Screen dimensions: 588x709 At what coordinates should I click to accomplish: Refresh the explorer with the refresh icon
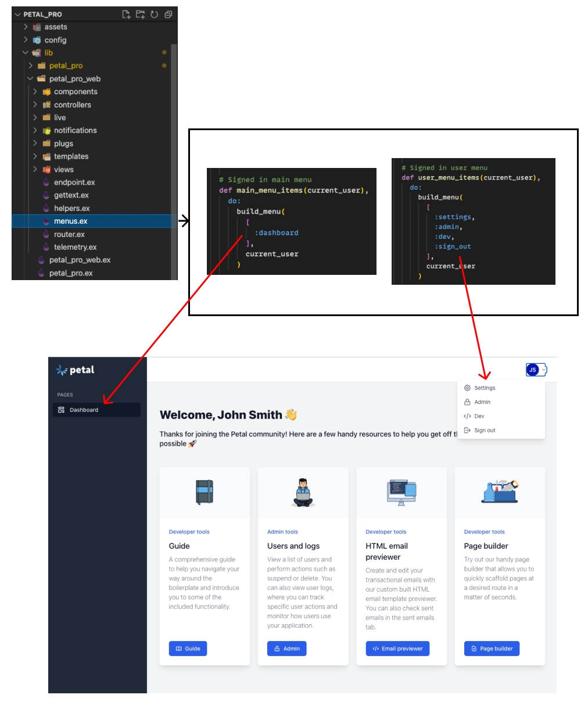coord(154,15)
